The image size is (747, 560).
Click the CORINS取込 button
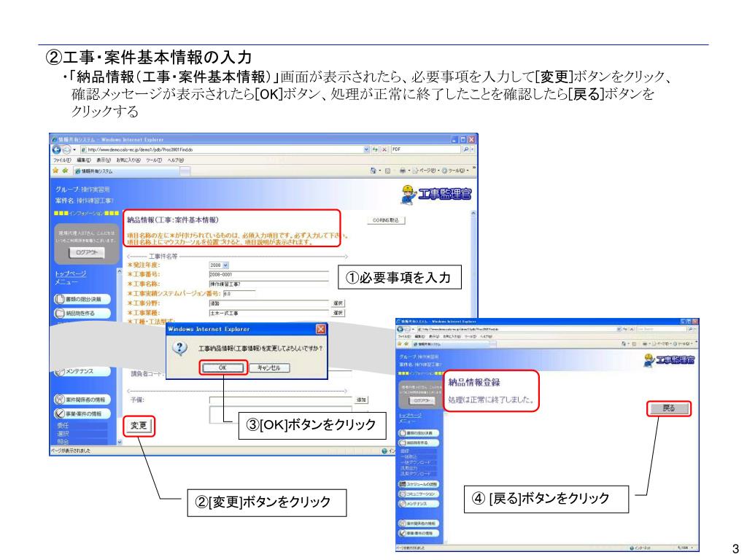coord(386,220)
